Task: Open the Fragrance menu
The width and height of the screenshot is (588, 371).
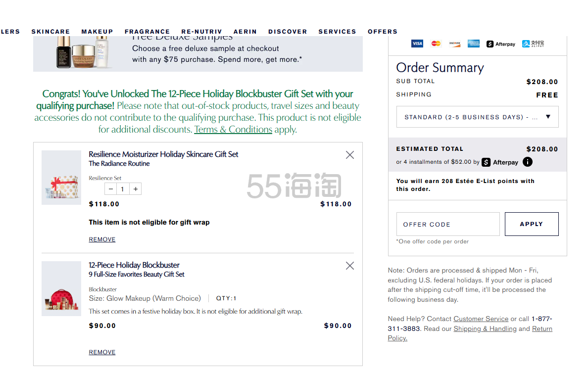Action: [x=147, y=32]
